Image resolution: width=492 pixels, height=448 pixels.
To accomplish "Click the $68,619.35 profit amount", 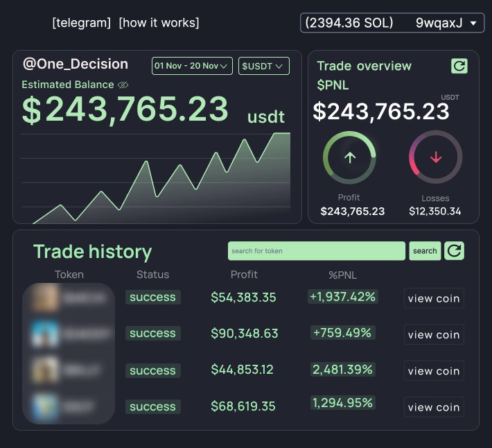I will pos(243,406).
